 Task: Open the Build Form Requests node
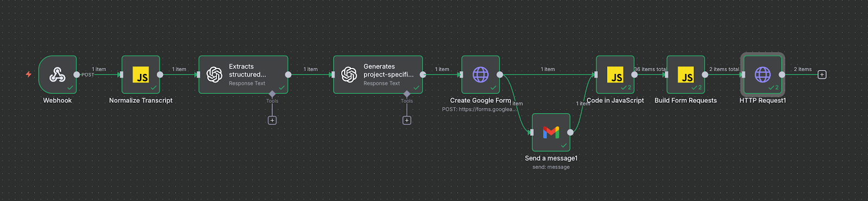click(686, 74)
